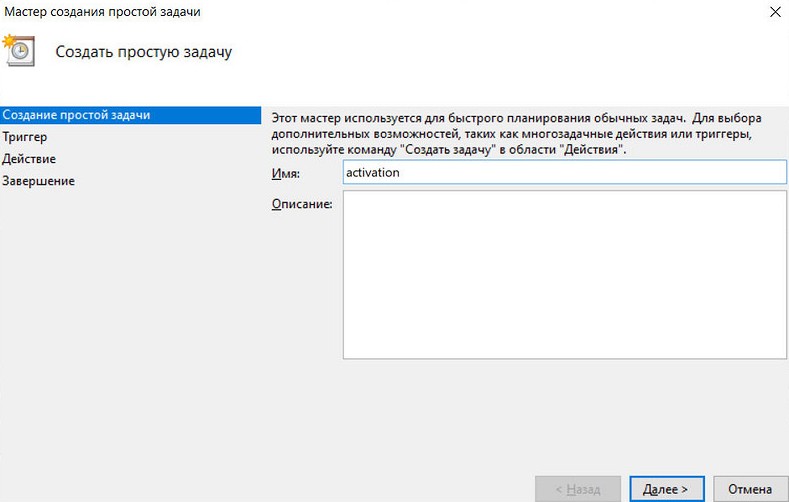Go to the 'Триггер' step in sidebar
Image resolution: width=789 pixels, height=502 pixels.
pos(25,137)
